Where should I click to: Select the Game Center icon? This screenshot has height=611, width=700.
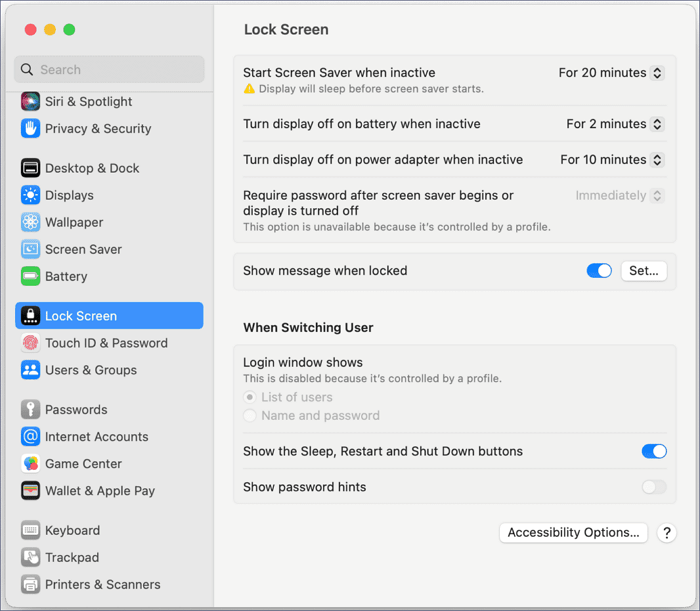pyautogui.click(x=30, y=465)
